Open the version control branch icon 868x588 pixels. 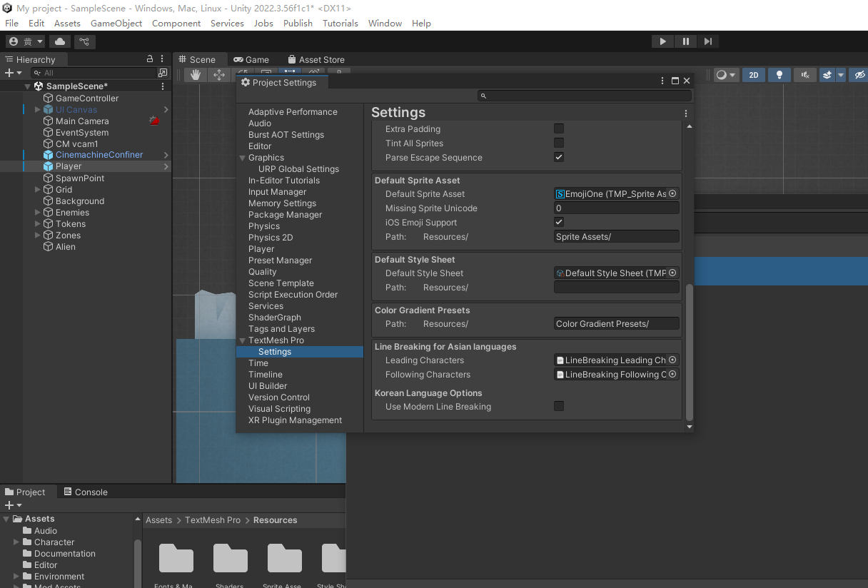tap(84, 41)
